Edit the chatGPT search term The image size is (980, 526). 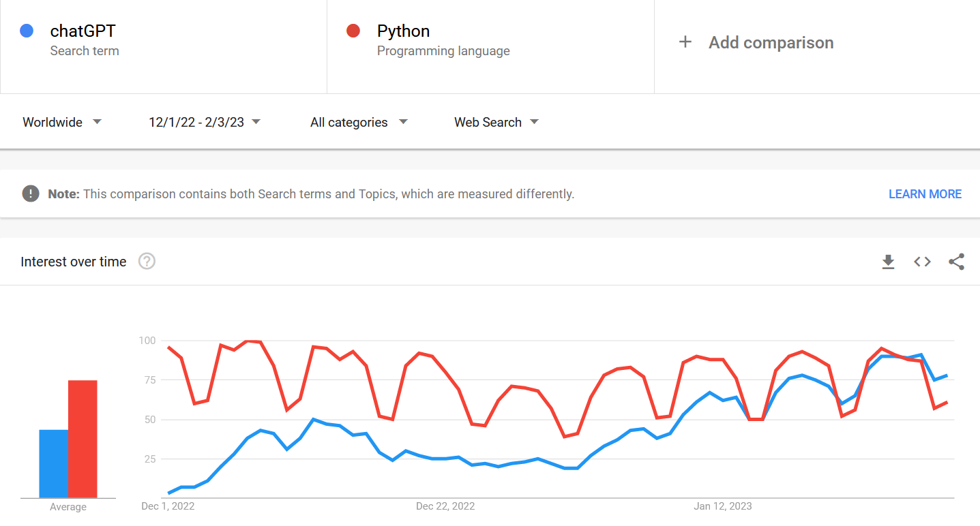tap(83, 31)
